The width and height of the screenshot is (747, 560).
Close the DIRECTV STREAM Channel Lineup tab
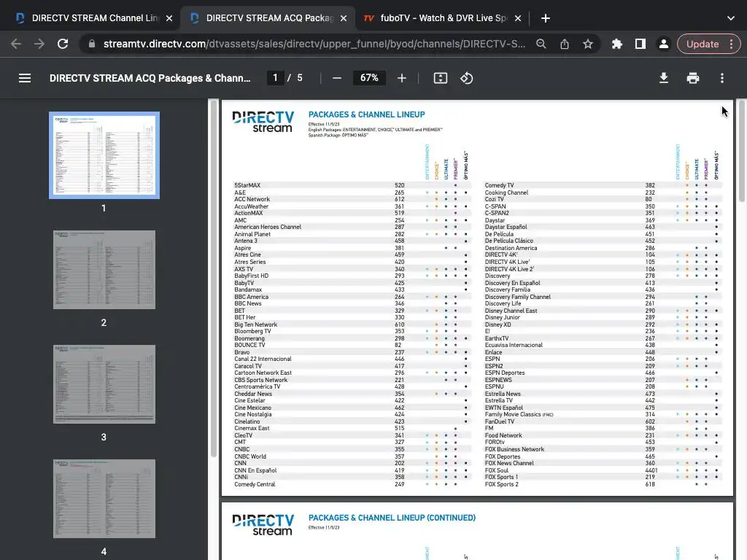click(169, 18)
